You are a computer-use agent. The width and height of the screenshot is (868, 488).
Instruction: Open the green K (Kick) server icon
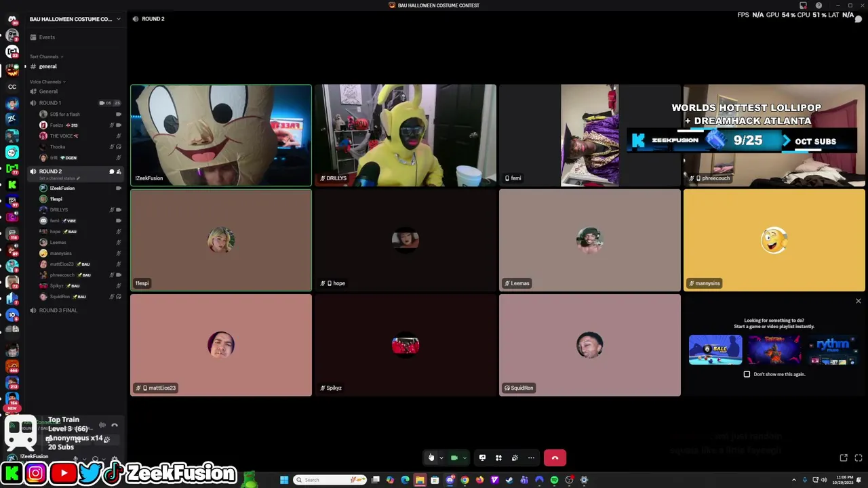click(x=12, y=185)
